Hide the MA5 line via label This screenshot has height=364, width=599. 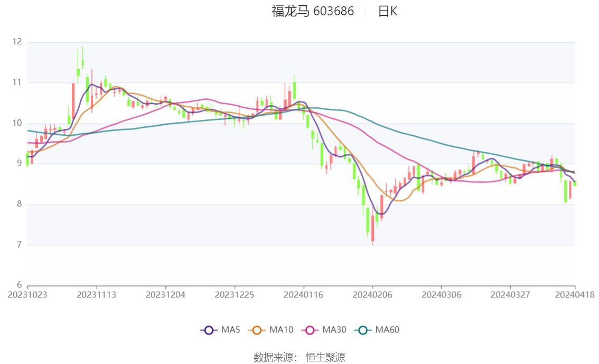point(231,330)
